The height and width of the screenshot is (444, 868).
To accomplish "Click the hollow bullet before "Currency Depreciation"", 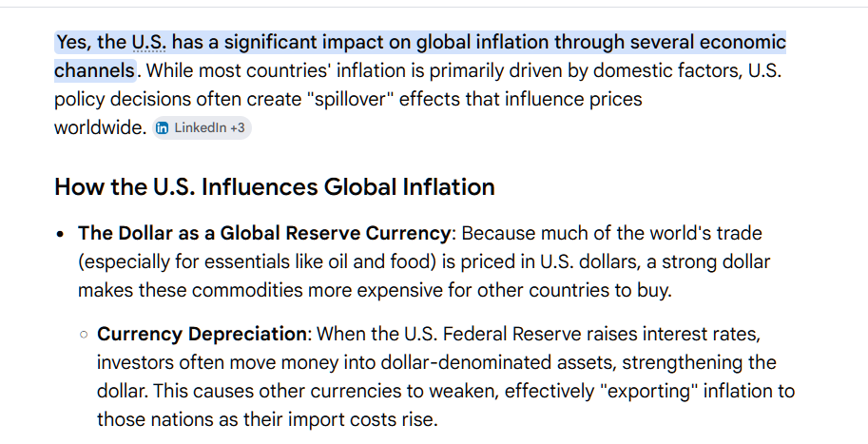I will point(85,335).
